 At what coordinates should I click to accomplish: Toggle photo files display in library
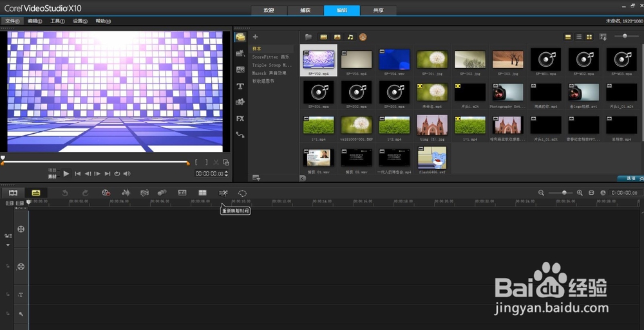pyautogui.click(x=337, y=37)
